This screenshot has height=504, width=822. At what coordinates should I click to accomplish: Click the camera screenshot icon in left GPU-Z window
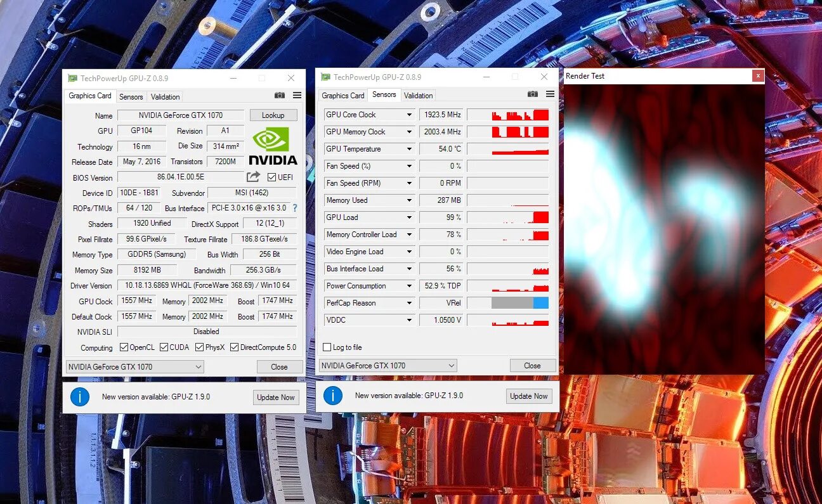pos(280,95)
